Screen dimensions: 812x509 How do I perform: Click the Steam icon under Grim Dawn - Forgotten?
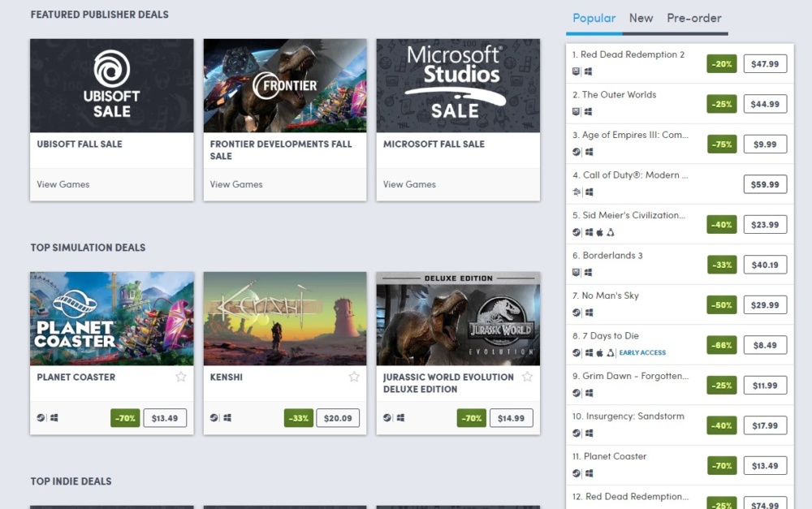point(577,392)
